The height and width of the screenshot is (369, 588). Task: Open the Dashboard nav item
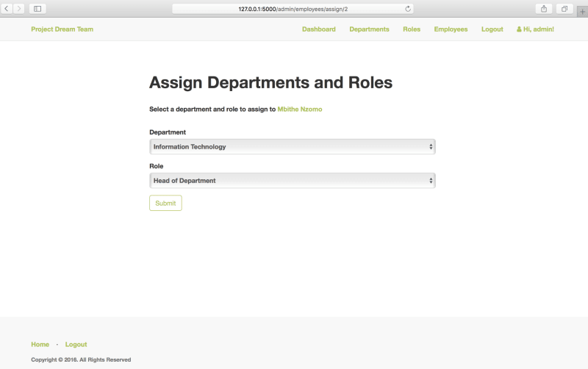[x=319, y=29]
